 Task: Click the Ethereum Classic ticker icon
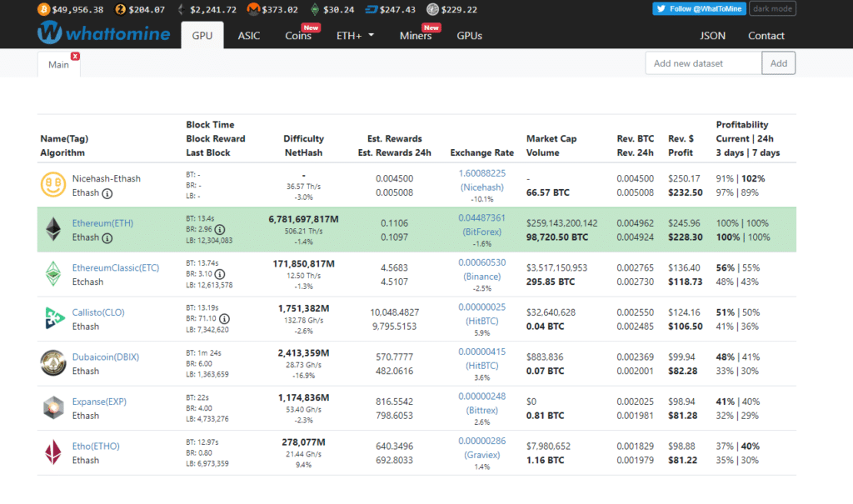click(x=315, y=9)
